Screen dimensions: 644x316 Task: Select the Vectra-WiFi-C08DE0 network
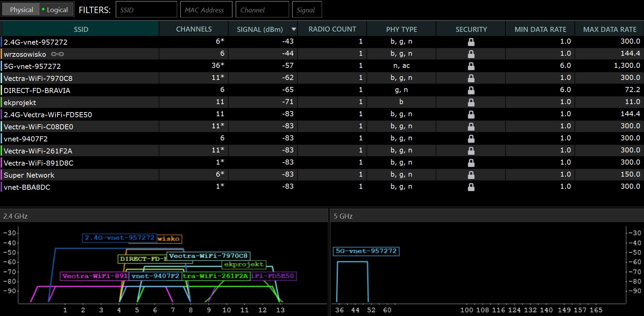[322, 126]
